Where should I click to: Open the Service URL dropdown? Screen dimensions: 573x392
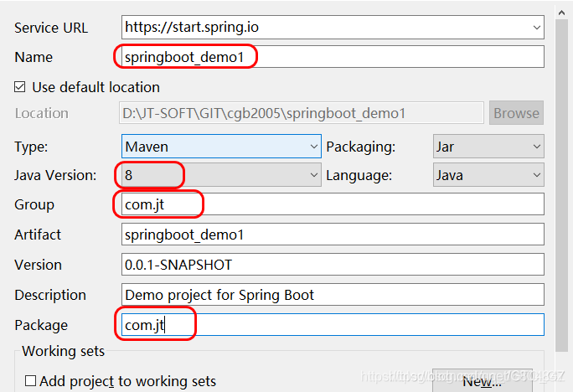(x=536, y=28)
